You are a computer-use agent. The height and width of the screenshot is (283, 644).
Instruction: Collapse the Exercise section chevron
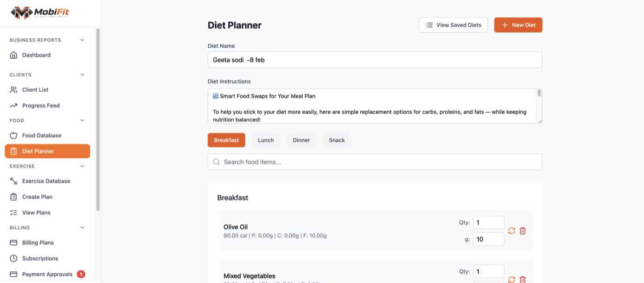[82, 166]
